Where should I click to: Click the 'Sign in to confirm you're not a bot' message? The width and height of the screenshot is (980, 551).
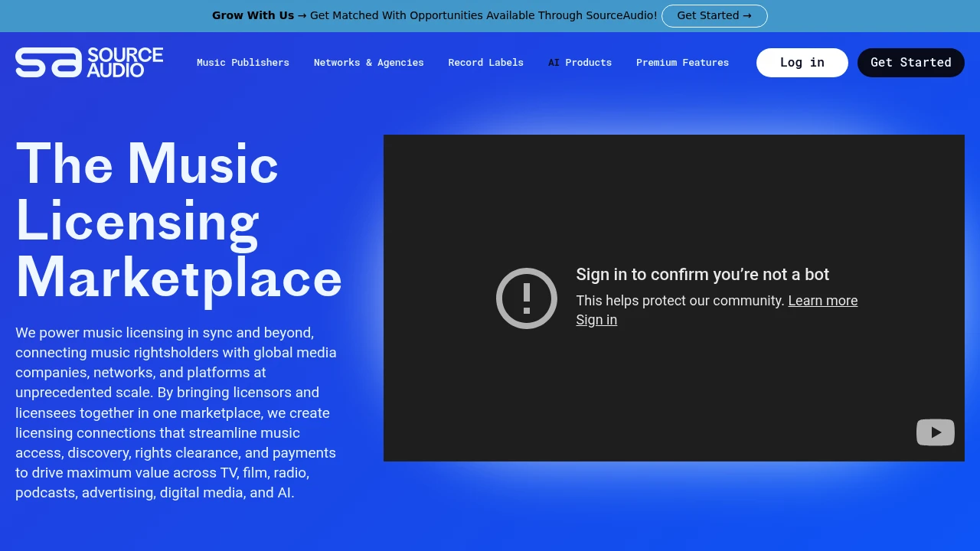[702, 275]
